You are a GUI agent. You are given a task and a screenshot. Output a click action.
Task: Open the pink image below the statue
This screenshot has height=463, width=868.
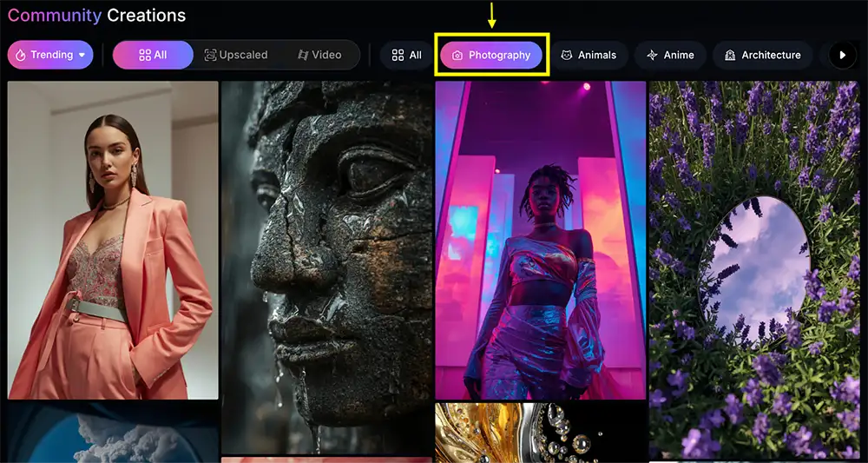pos(326,460)
